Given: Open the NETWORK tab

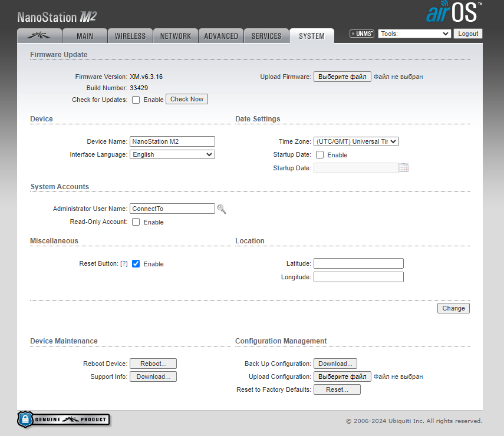Looking at the screenshot, I should [x=176, y=36].
